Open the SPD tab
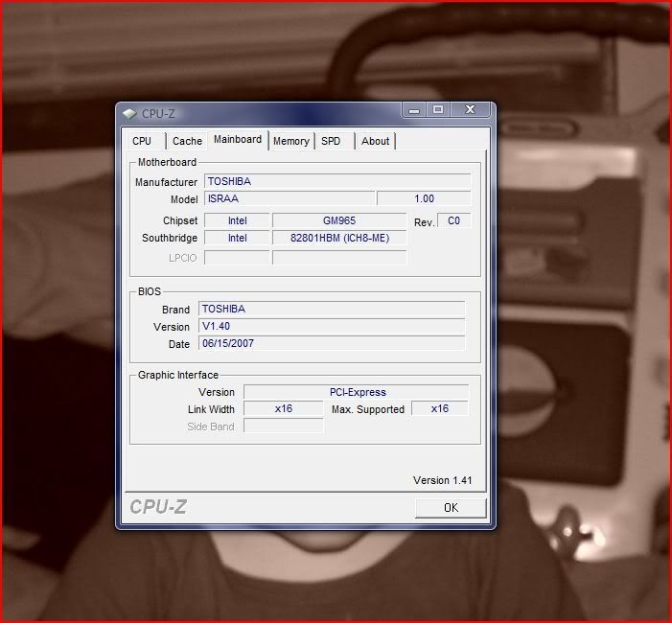The image size is (672, 623). [x=331, y=141]
